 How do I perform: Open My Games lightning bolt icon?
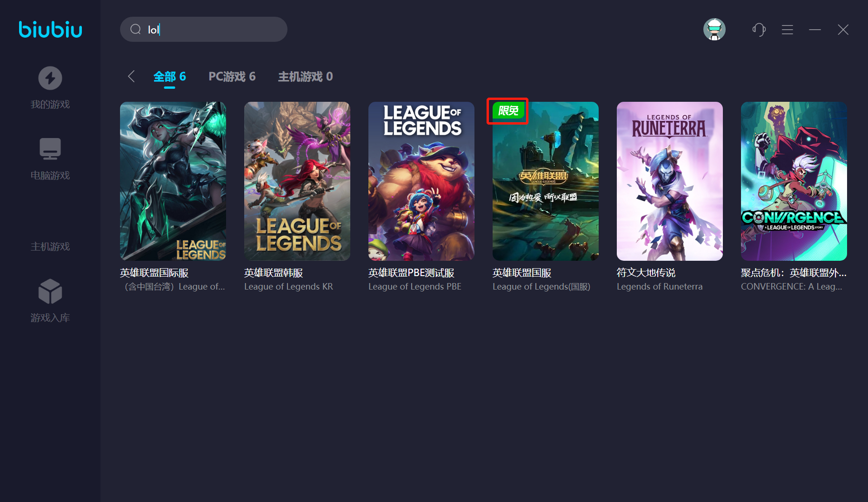50,78
